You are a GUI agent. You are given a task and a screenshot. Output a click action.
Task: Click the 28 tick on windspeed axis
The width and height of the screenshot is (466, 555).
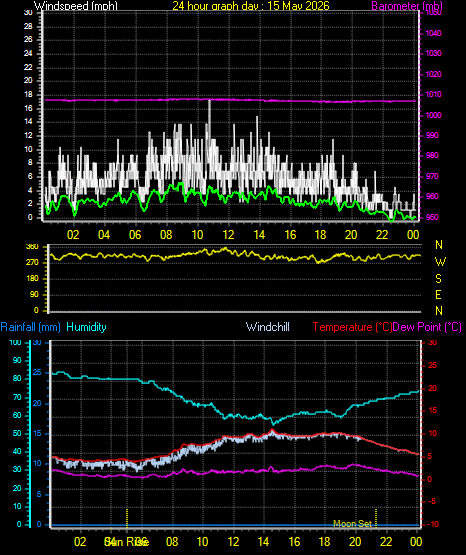pos(28,27)
